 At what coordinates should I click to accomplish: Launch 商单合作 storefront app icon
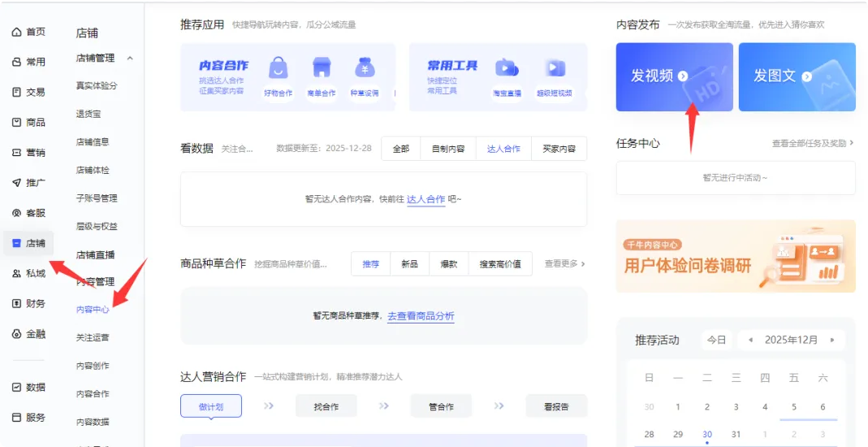click(x=322, y=67)
